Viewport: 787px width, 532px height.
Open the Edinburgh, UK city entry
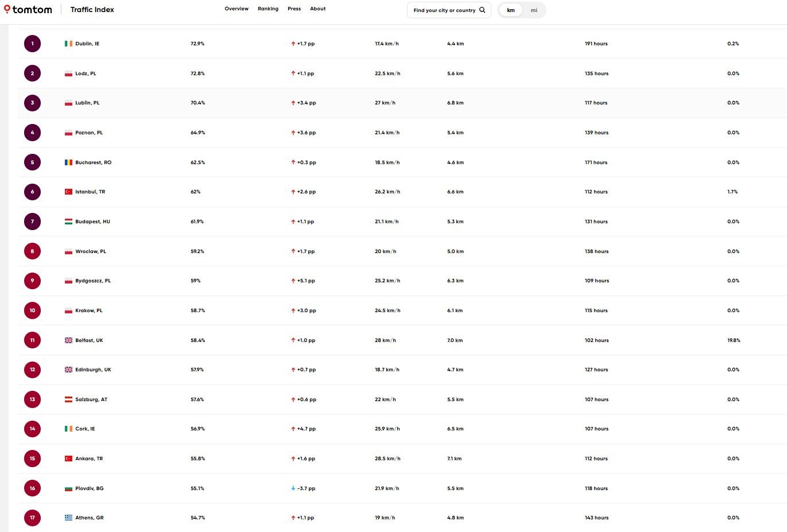pyautogui.click(x=93, y=370)
